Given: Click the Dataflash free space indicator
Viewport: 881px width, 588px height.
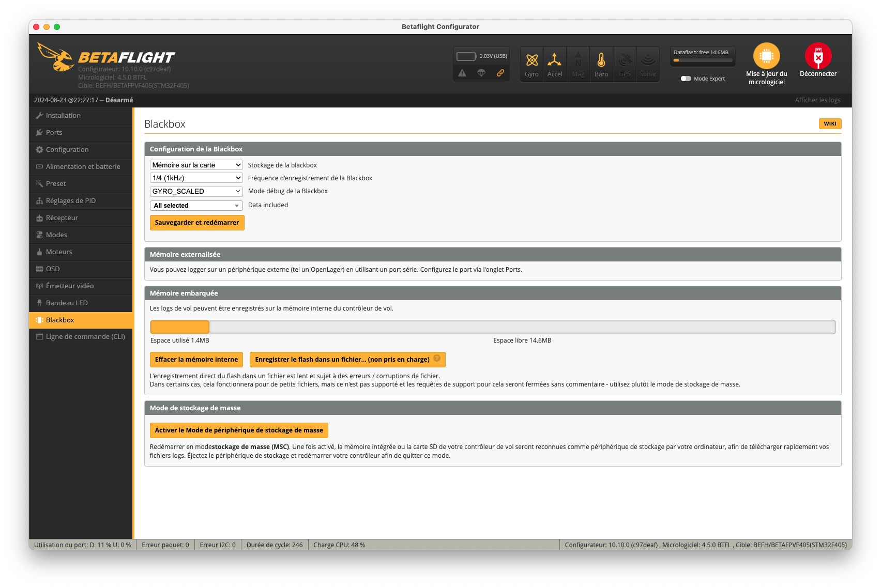Looking at the screenshot, I should [703, 56].
